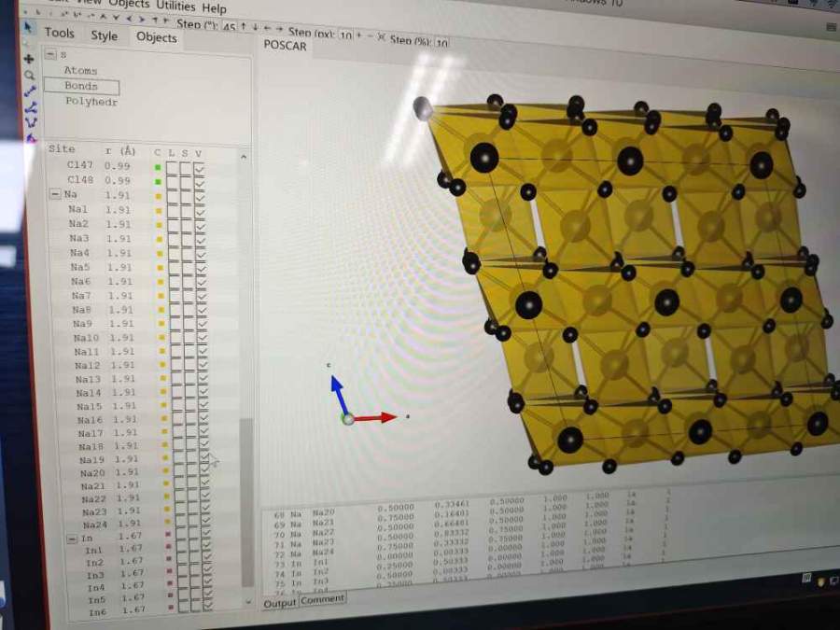This screenshot has width=840, height=630.
Task: Open the Help menu
Action: point(215,8)
